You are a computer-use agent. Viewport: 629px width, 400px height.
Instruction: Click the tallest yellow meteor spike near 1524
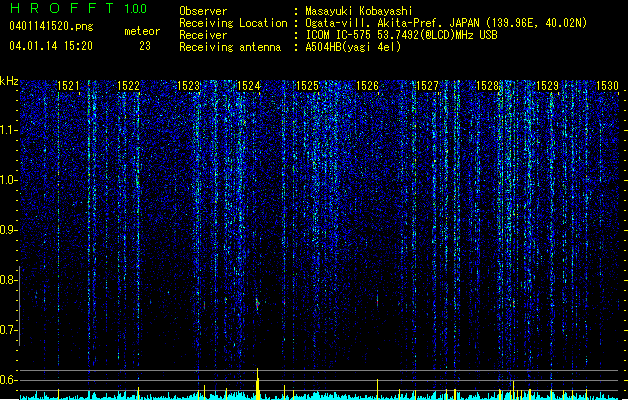pos(258,384)
